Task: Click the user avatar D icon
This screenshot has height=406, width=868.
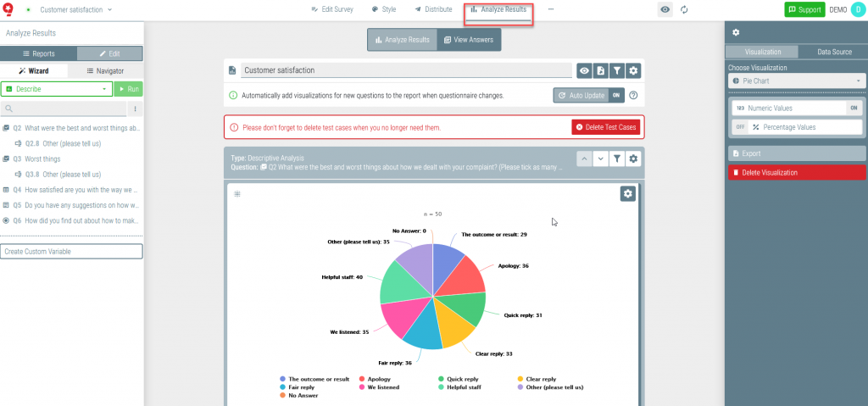Action: coord(855,9)
